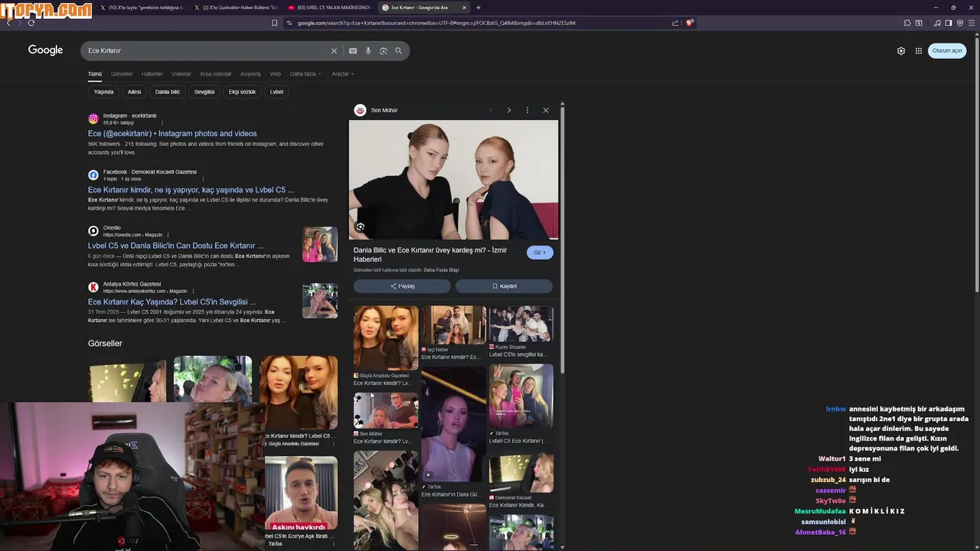Image resolution: width=980 pixels, height=551 pixels.
Task: Close the image preview panel
Action: point(546,110)
